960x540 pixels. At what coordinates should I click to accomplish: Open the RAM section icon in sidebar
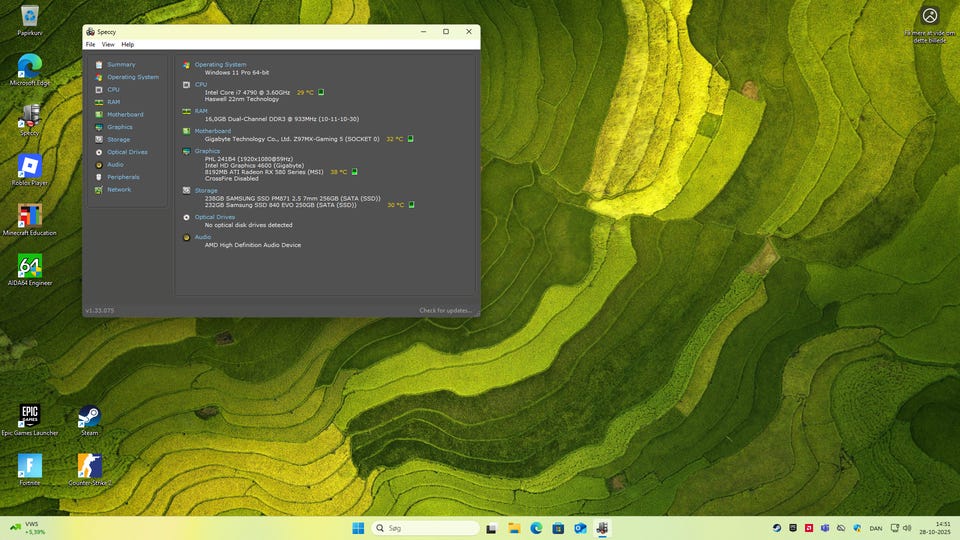click(99, 102)
